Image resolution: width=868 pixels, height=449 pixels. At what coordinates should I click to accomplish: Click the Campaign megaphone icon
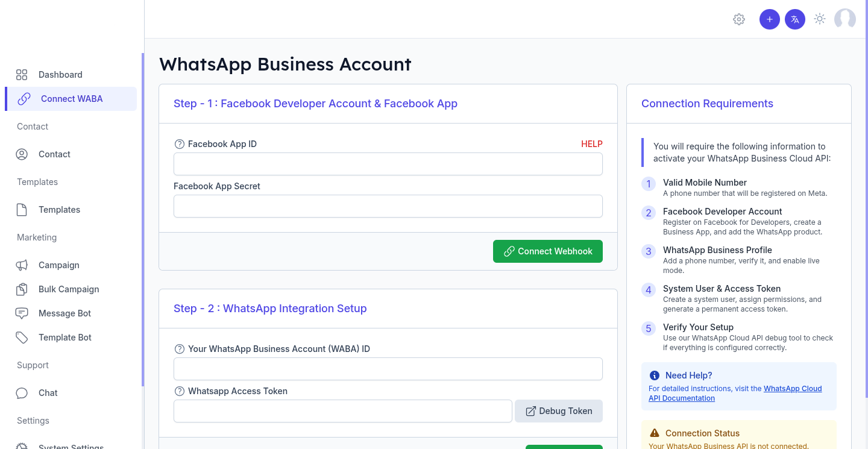tap(22, 265)
